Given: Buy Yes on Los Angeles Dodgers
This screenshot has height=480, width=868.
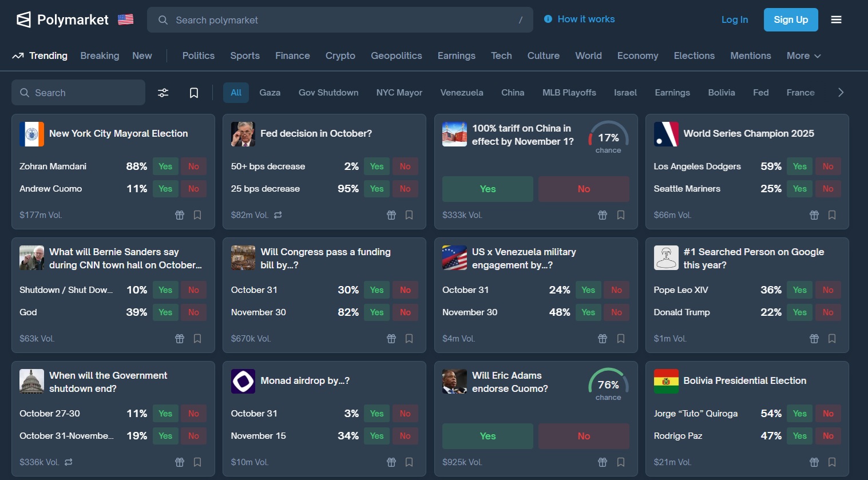Looking at the screenshot, I should [800, 166].
